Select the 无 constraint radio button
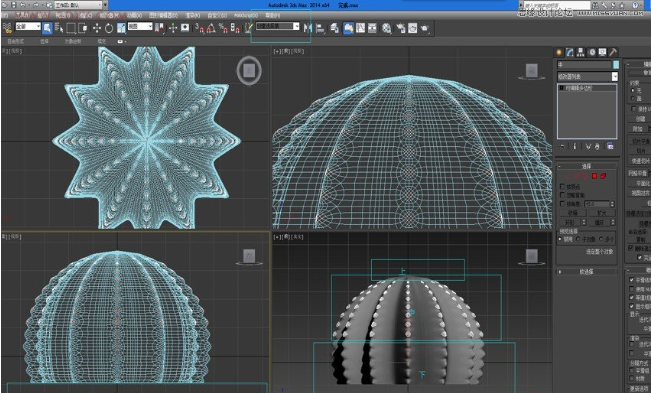 pyautogui.click(x=633, y=90)
